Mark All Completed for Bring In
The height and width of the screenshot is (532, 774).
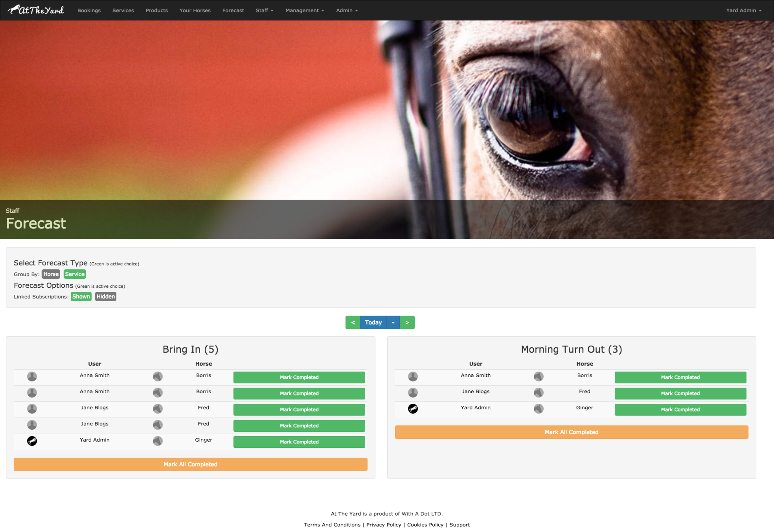click(x=190, y=465)
